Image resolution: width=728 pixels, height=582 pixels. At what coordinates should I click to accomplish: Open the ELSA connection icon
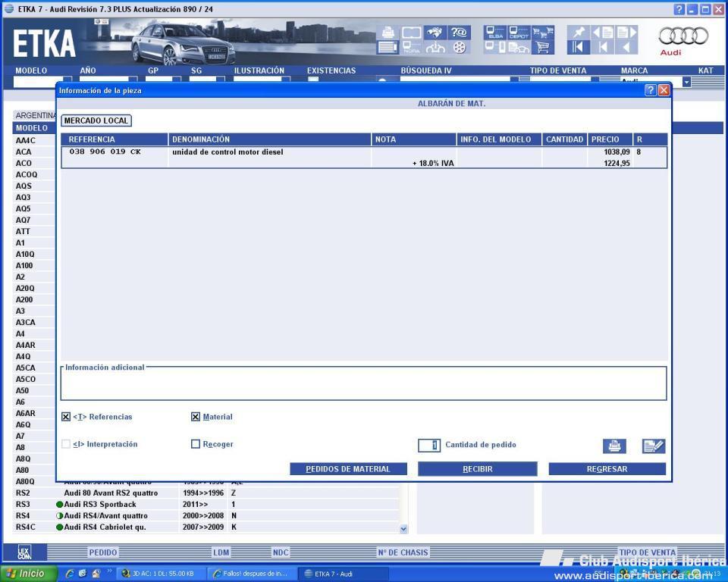(x=495, y=32)
